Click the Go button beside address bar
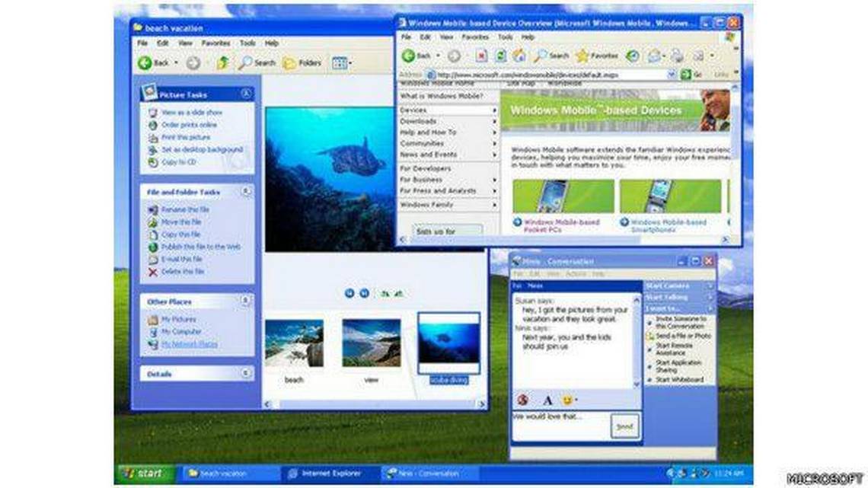The height and width of the screenshot is (488, 868). click(691, 74)
